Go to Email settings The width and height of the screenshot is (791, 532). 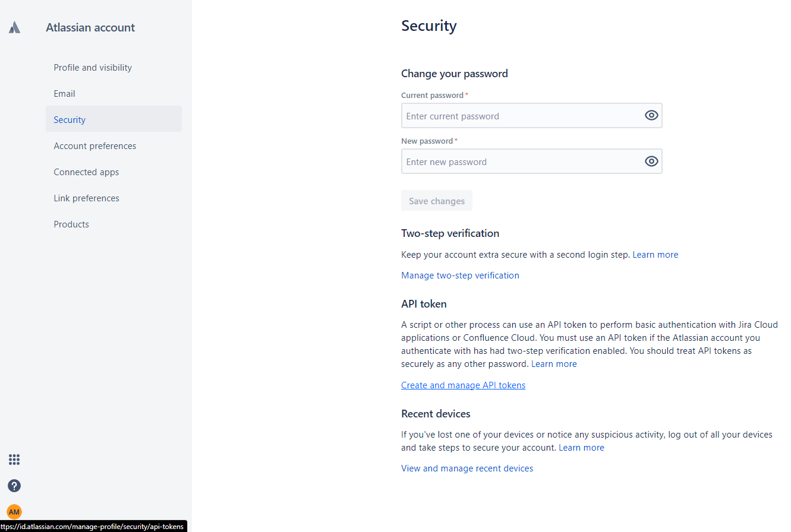click(x=114, y=94)
